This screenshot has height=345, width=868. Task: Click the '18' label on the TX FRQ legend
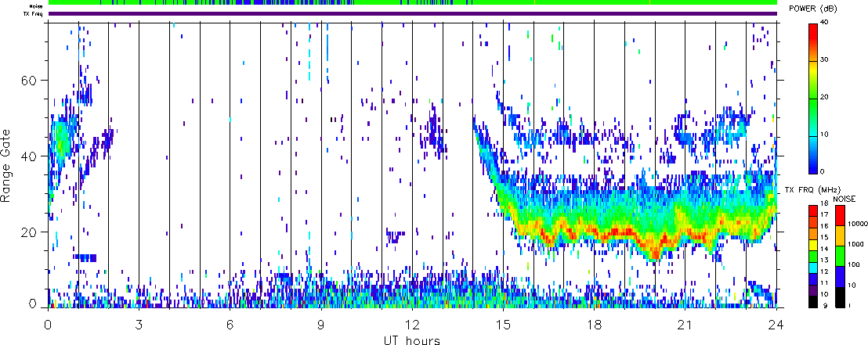point(825,203)
